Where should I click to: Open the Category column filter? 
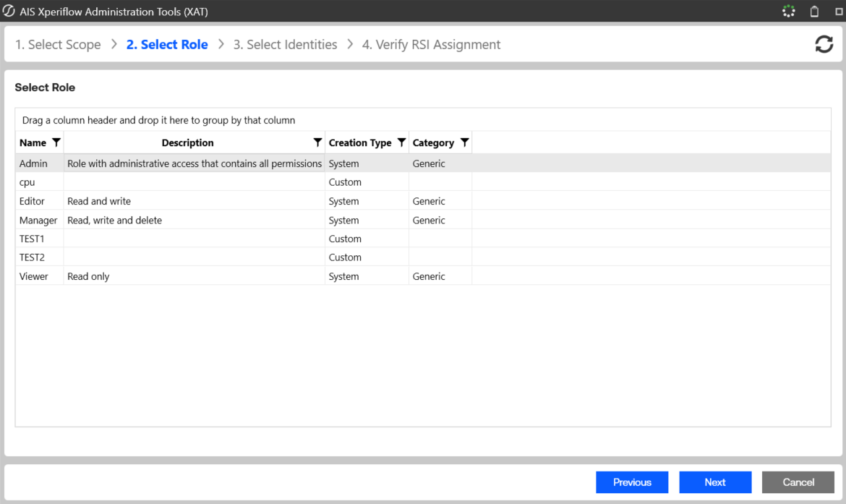(464, 142)
